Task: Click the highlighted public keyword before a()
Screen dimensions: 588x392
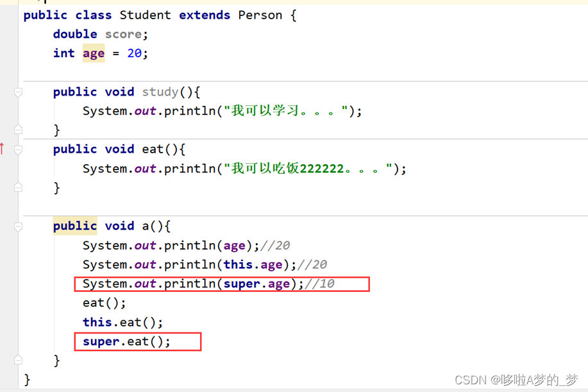Action: click(x=75, y=226)
